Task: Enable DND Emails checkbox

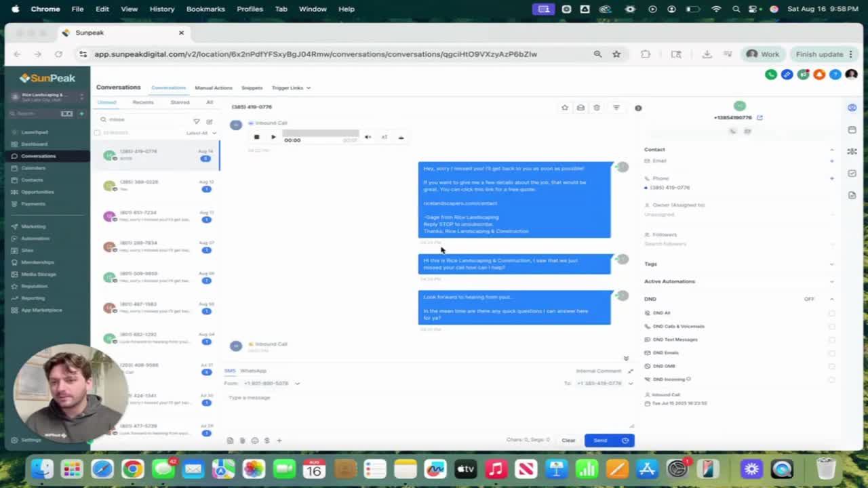Action: coord(831,352)
